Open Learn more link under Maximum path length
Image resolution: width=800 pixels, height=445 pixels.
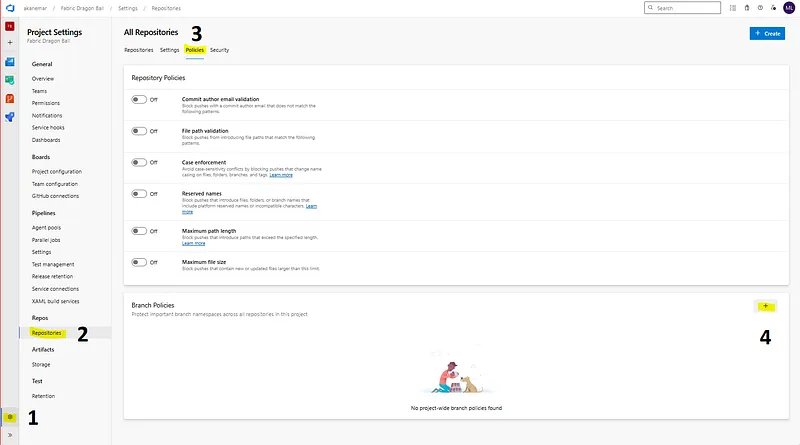193,243
